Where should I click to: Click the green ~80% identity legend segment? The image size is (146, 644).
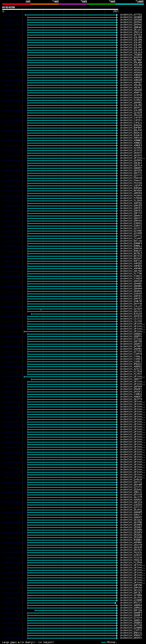click(x=101, y=4)
